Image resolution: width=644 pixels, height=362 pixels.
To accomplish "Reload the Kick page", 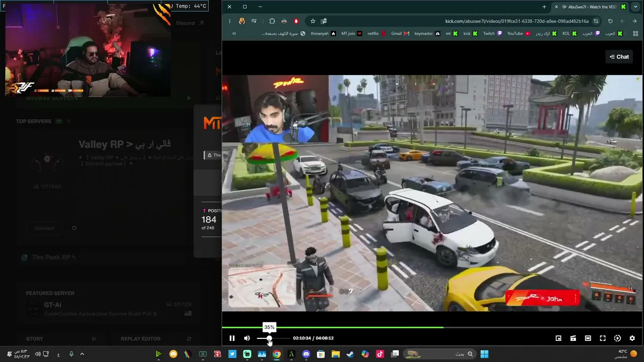I will tap(610, 21).
